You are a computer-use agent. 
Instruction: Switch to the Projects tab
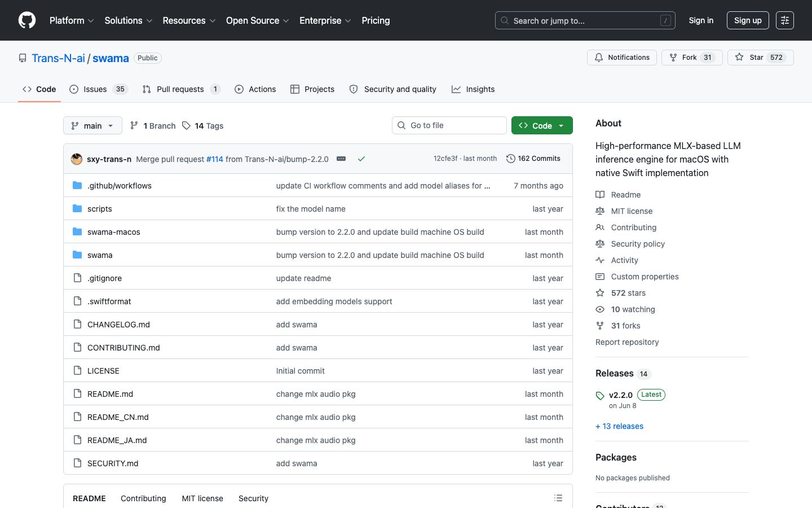tap(312, 89)
